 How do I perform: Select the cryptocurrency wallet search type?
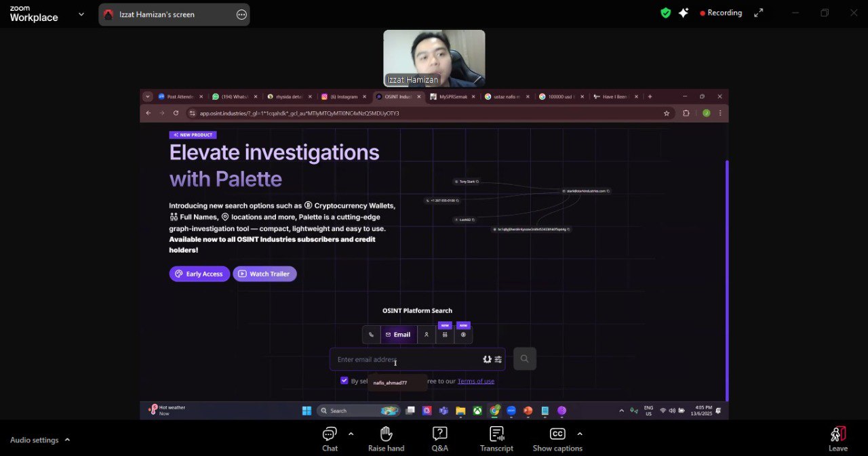(463, 335)
